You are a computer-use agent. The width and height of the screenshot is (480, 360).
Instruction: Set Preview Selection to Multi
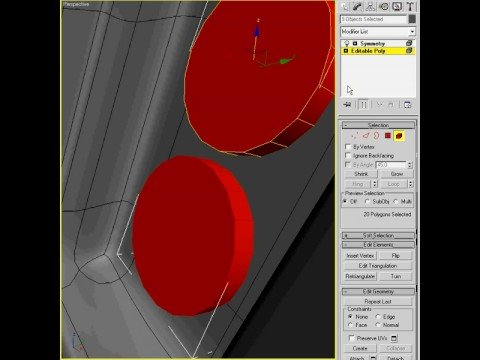(x=396, y=202)
